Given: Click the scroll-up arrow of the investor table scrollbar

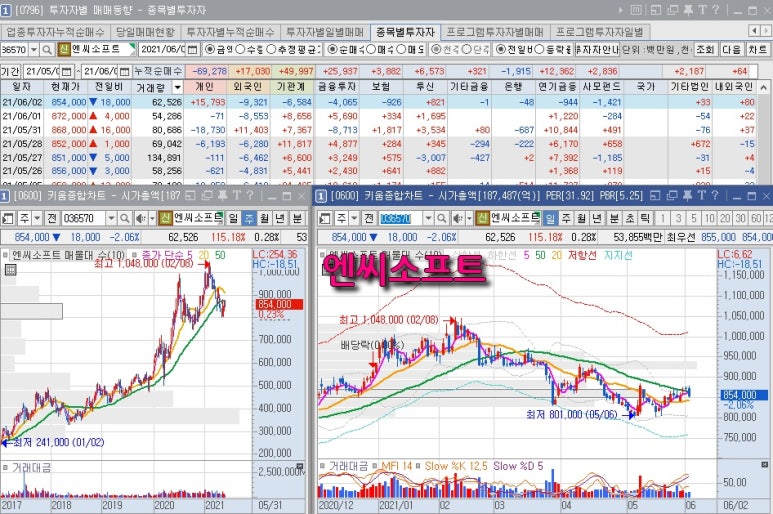Looking at the screenshot, I should click(764, 87).
